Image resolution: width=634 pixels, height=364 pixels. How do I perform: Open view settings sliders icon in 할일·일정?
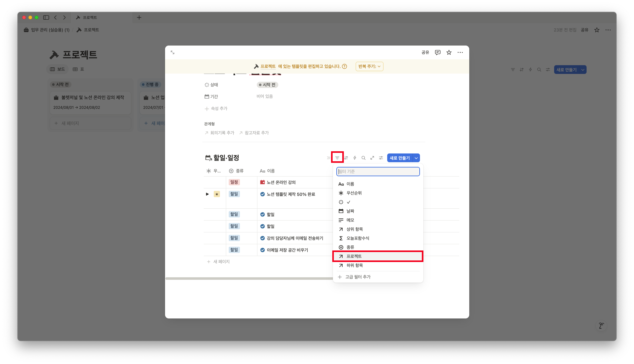381,158
